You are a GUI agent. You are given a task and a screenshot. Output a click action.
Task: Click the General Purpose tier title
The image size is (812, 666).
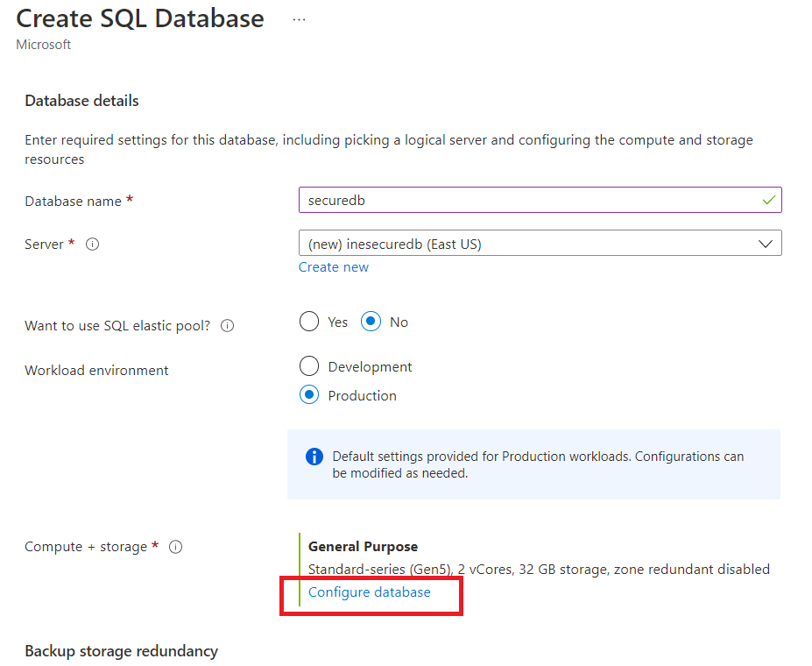click(x=363, y=546)
